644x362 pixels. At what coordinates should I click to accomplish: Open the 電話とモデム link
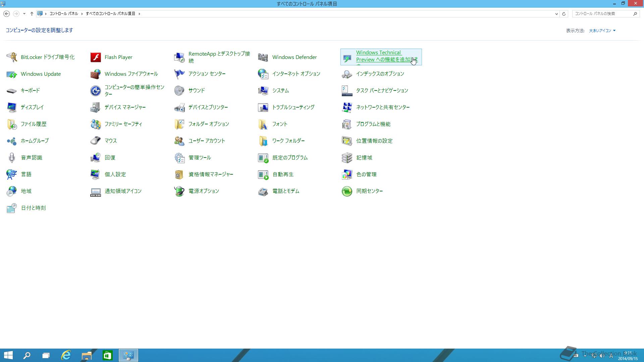(286, 191)
